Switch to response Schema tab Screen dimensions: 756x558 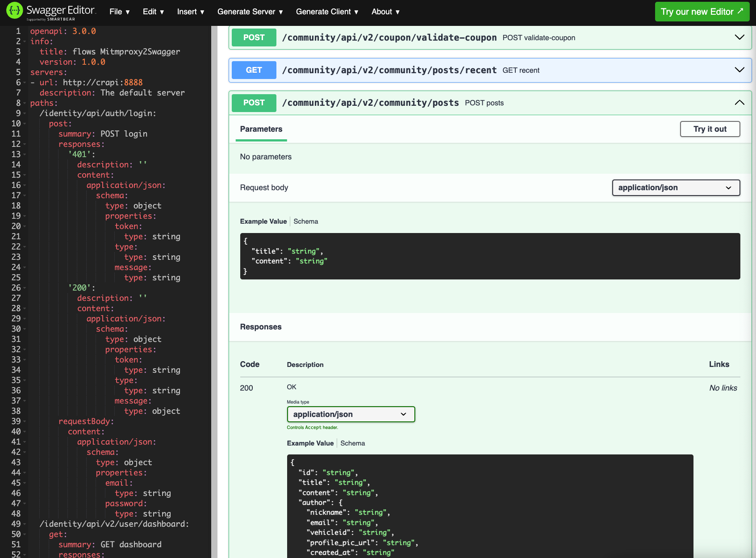point(352,443)
